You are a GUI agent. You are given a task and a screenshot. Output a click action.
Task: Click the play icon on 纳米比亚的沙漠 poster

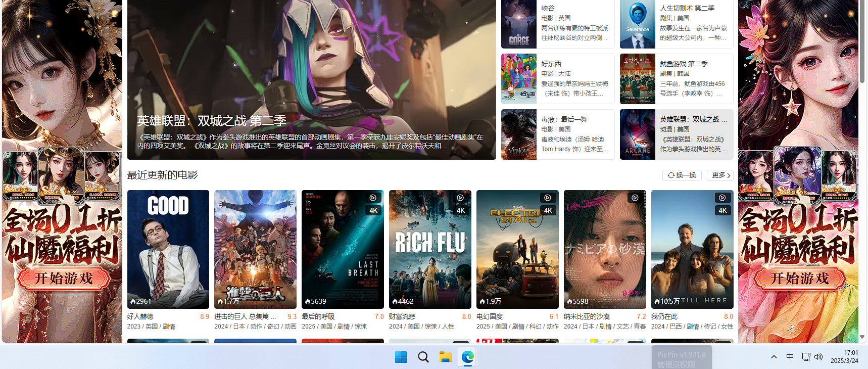click(635, 198)
